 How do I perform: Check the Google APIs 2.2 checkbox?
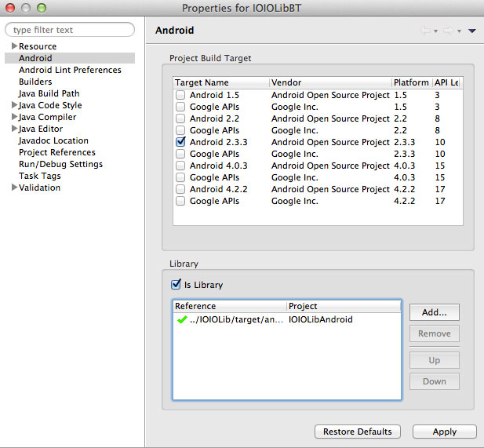point(180,130)
